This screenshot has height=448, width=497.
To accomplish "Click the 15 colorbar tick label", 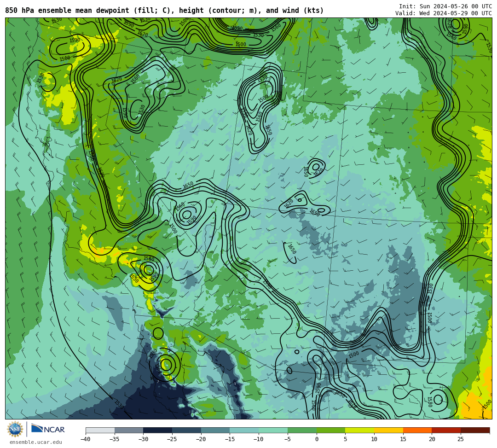I will pos(403,439).
